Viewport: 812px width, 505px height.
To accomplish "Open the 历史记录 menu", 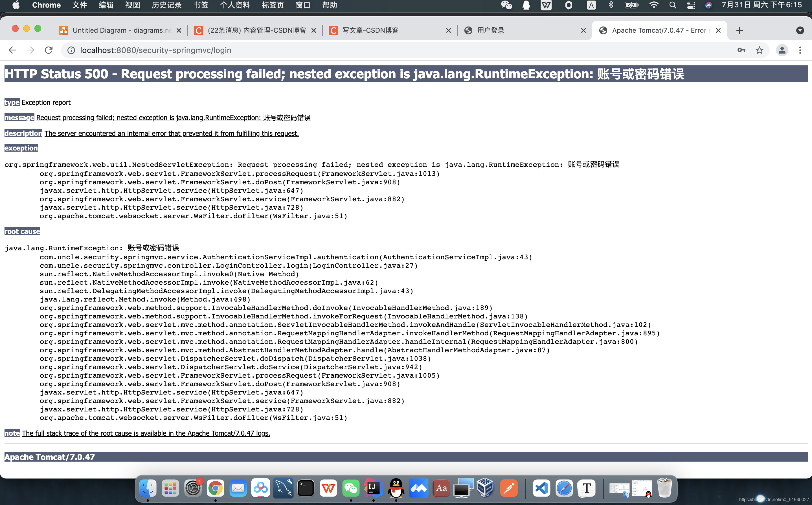I will (x=166, y=5).
